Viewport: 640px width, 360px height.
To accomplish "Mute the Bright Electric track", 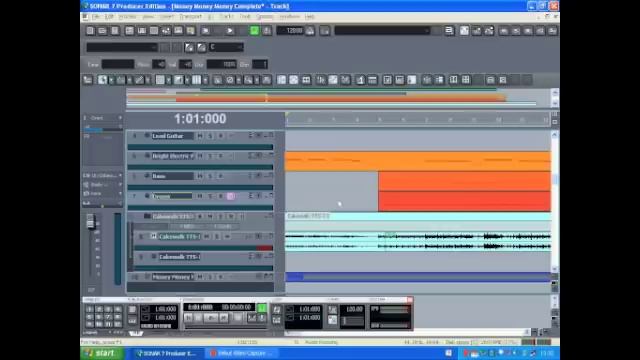I will (x=200, y=156).
